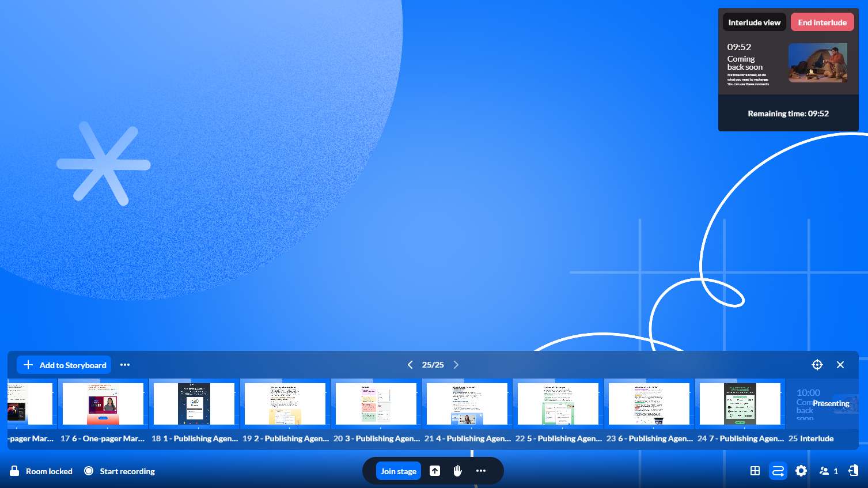This screenshot has height=488, width=868.
Task: Toggle the Room locked padlock
Action: click(15, 471)
